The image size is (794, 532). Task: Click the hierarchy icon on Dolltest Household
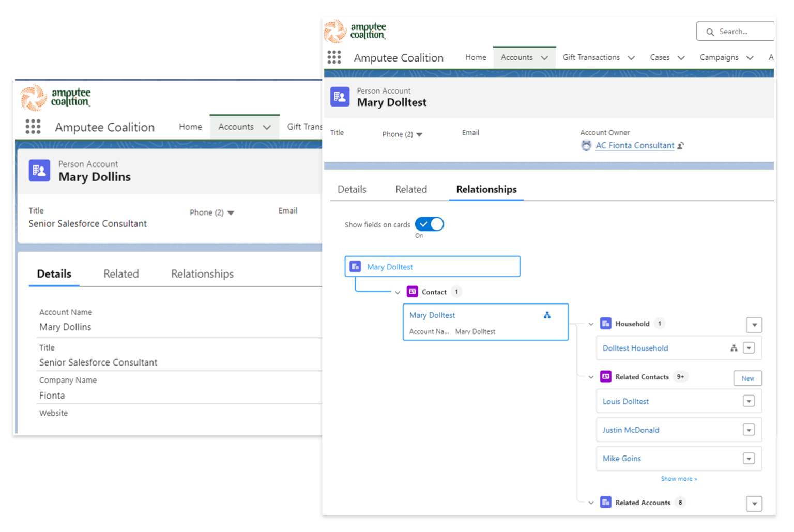coord(734,348)
